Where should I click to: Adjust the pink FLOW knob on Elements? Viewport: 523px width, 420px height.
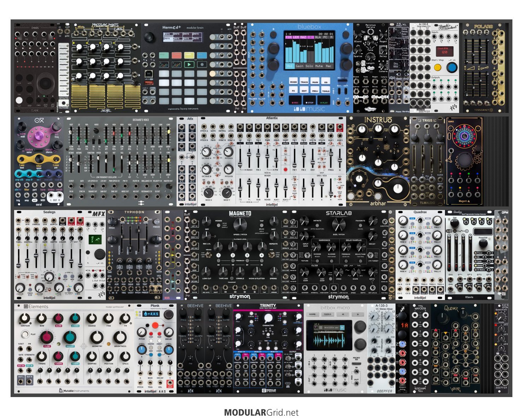47,337
